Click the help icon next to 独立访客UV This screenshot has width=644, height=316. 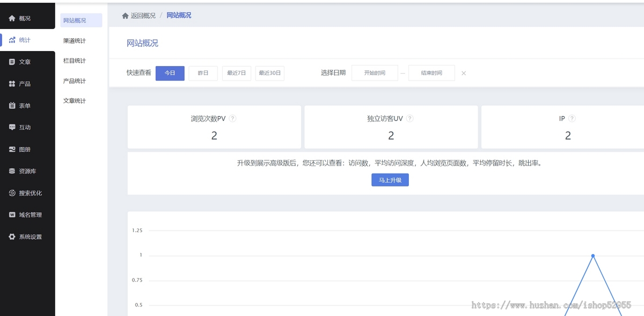410,118
